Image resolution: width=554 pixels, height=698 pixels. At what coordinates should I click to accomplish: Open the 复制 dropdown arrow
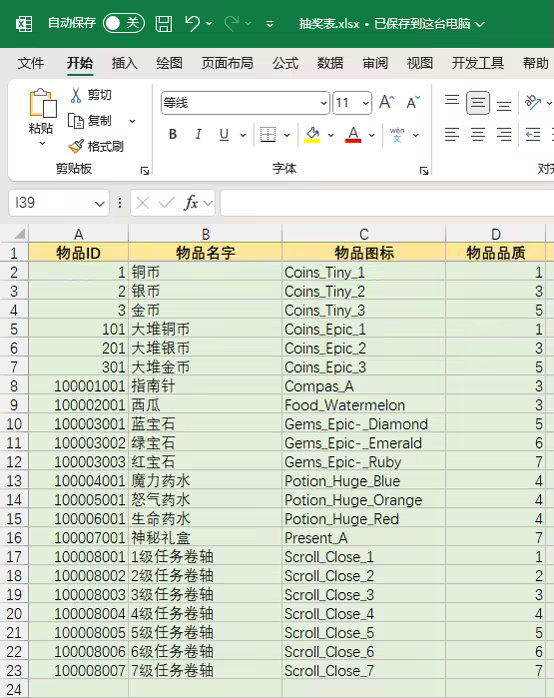[132, 121]
